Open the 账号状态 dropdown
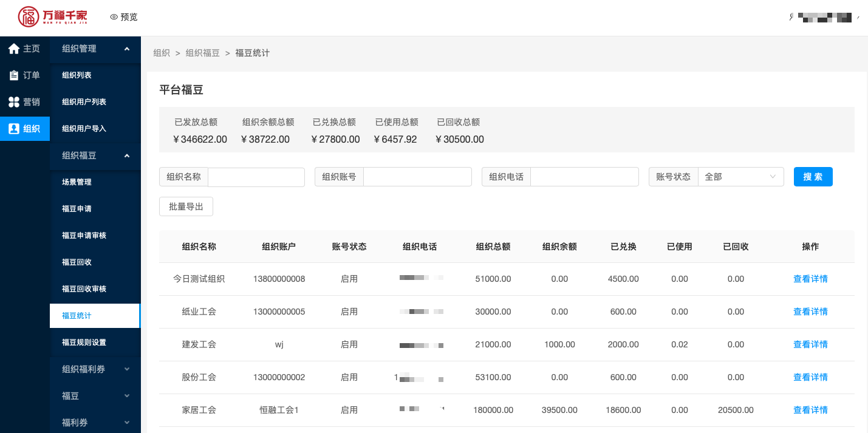The image size is (868, 433). [x=740, y=177]
